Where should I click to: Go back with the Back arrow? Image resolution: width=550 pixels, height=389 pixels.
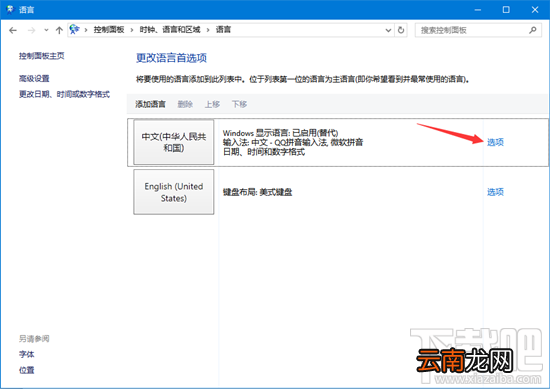click(x=13, y=30)
